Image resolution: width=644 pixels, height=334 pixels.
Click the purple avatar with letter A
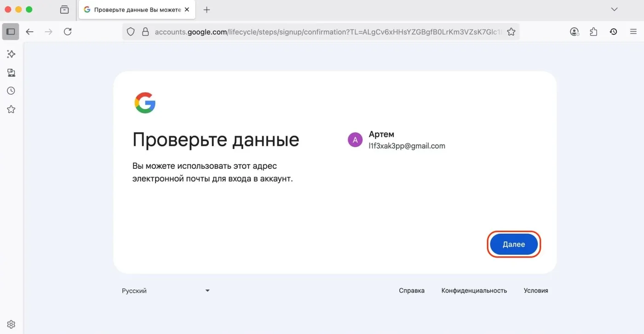tap(355, 140)
